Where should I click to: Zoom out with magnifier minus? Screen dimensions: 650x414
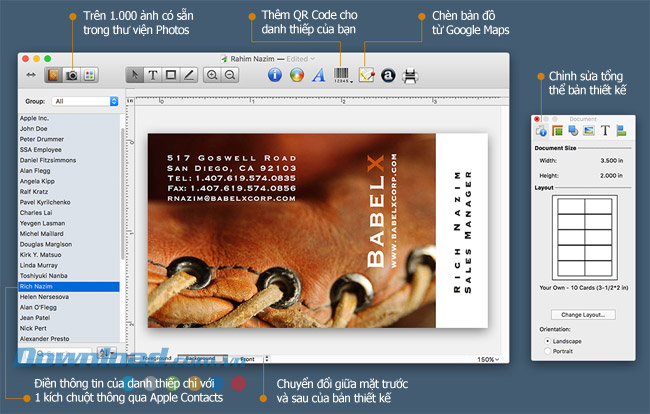(x=230, y=75)
